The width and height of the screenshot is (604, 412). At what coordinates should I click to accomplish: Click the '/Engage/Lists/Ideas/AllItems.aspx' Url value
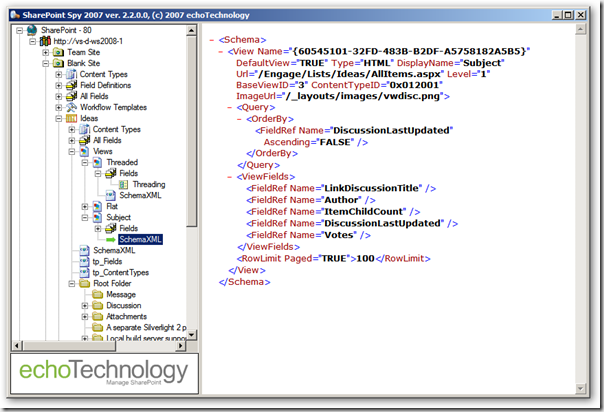point(349,74)
